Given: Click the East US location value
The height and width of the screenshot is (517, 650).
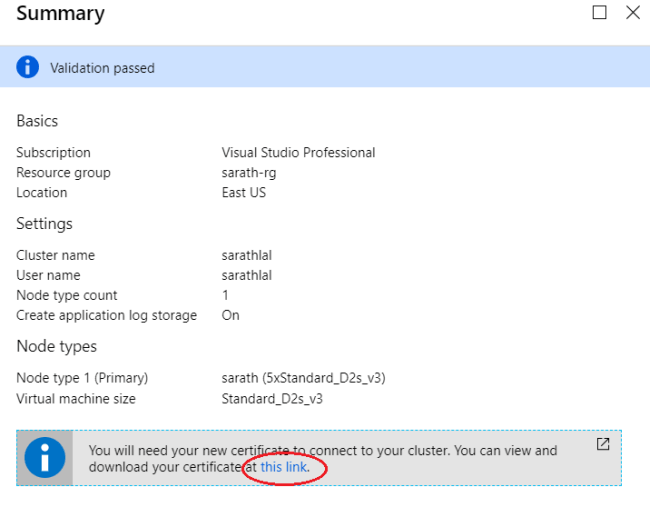Looking at the screenshot, I should click(x=244, y=193).
